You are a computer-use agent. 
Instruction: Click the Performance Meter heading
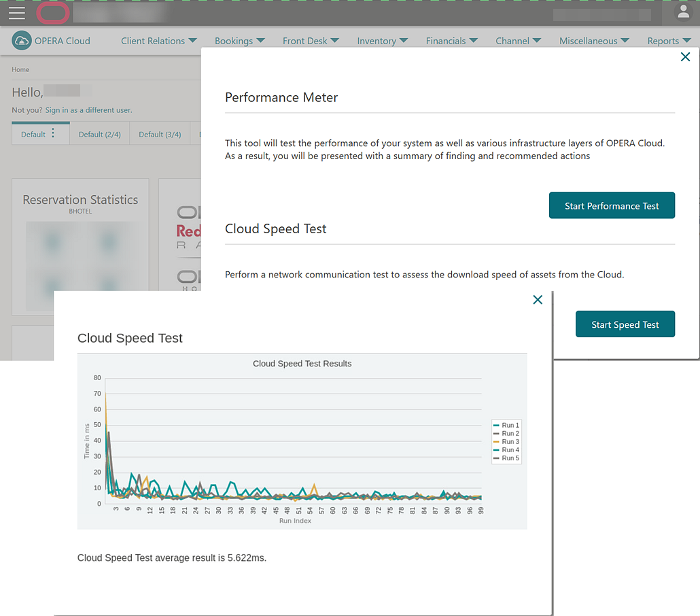point(281,97)
